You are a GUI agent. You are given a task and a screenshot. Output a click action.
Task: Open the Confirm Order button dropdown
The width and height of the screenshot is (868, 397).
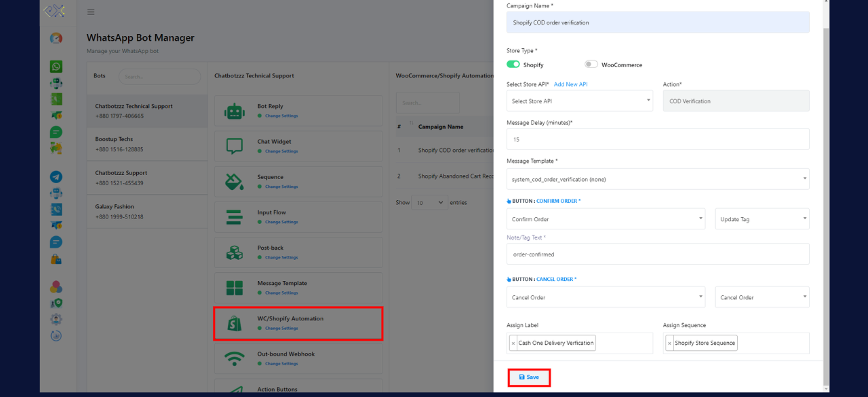pos(607,219)
